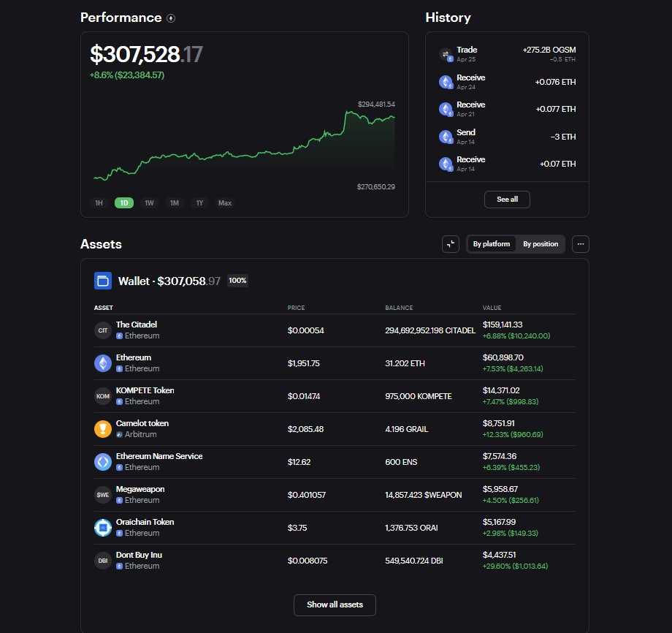672x633 pixels.
Task: Switch assets view to By position
Action: pyautogui.click(x=541, y=244)
